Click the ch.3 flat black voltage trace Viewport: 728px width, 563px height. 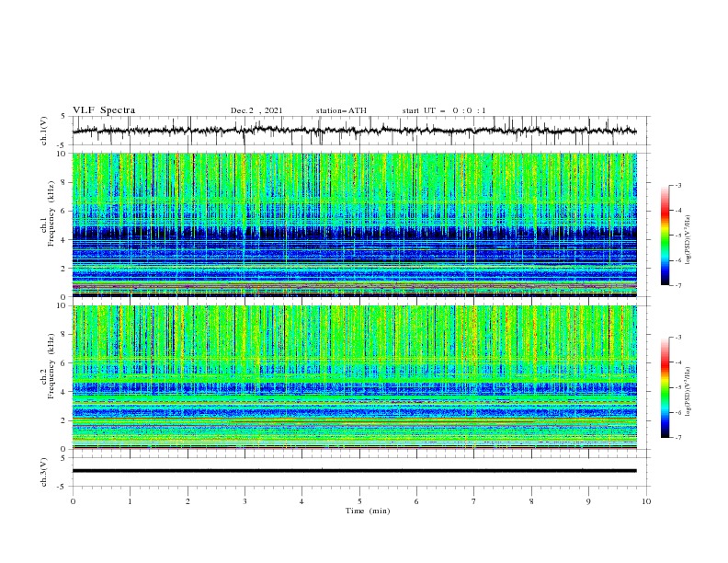354,471
